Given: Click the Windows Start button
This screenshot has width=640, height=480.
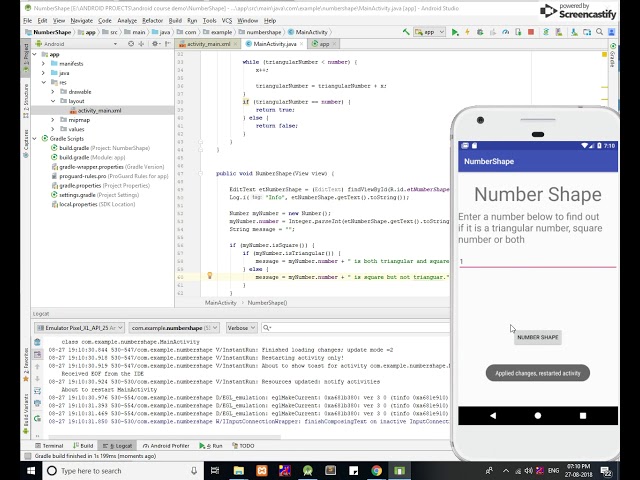Looking at the screenshot, I should [31, 471].
